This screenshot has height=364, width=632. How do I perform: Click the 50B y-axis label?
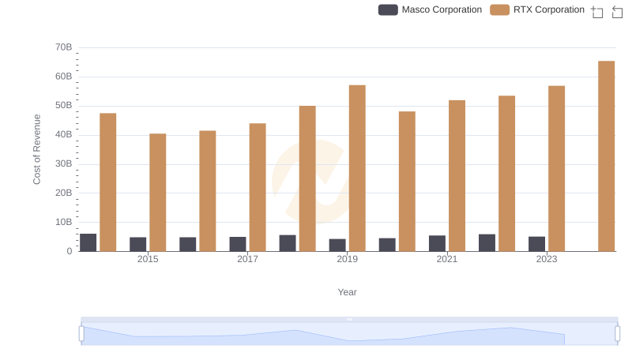[x=64, y=105]
